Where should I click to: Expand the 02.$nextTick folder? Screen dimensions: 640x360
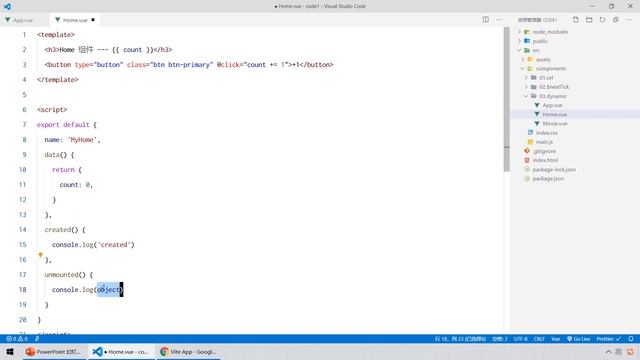[554, 87]
